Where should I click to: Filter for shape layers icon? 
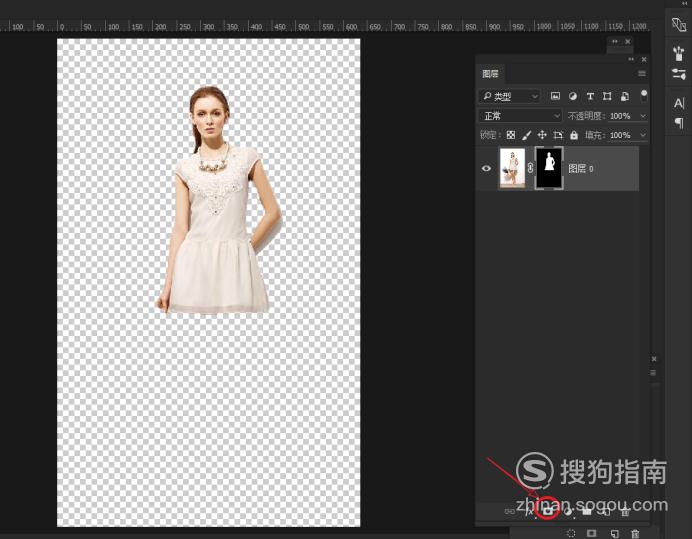point(607,96)
